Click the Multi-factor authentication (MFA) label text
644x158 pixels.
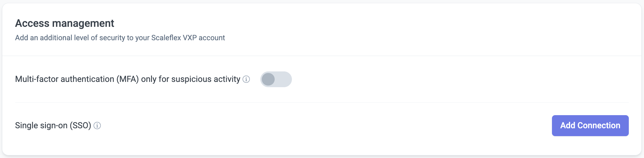[77, 79]
